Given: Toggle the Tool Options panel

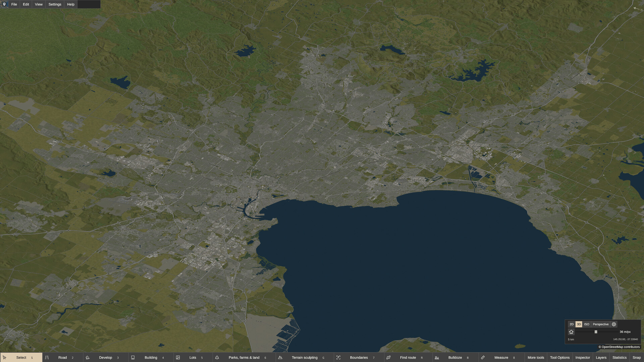Looking at the screenshot, I should (560, 357).
